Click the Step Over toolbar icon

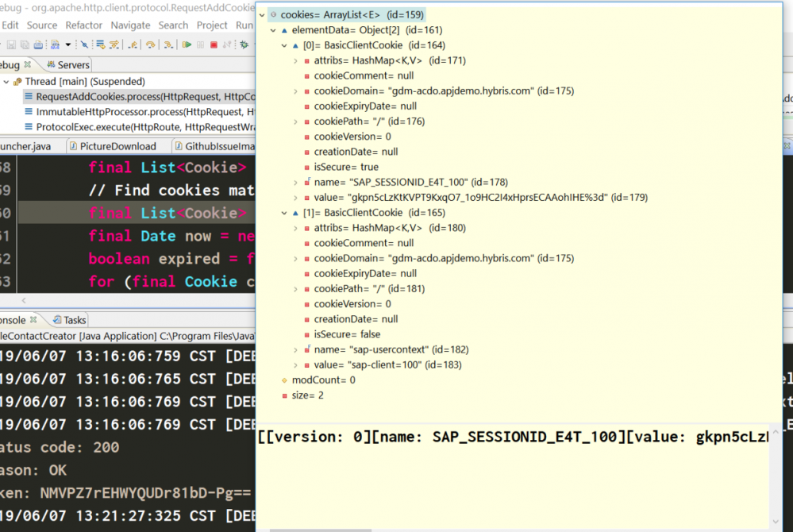pos(151,45)
